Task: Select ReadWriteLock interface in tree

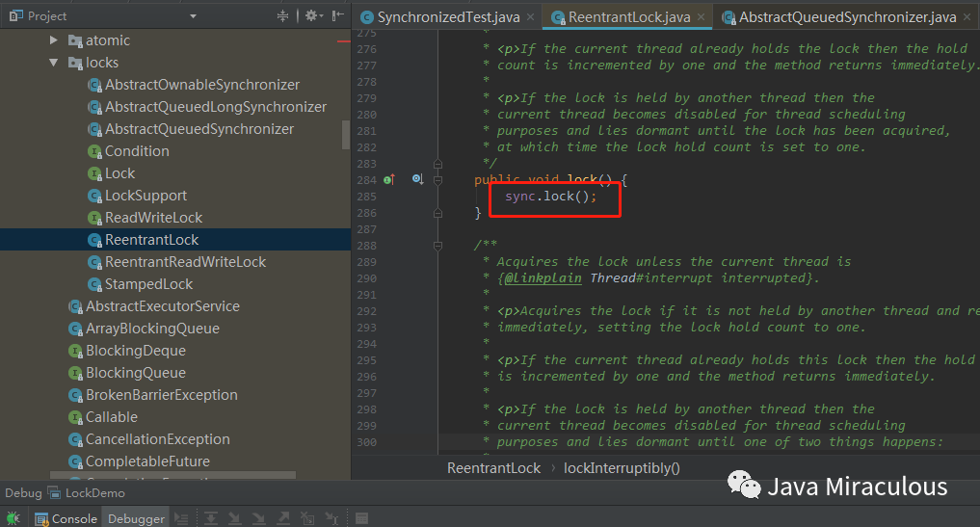Action: (145, 218)
